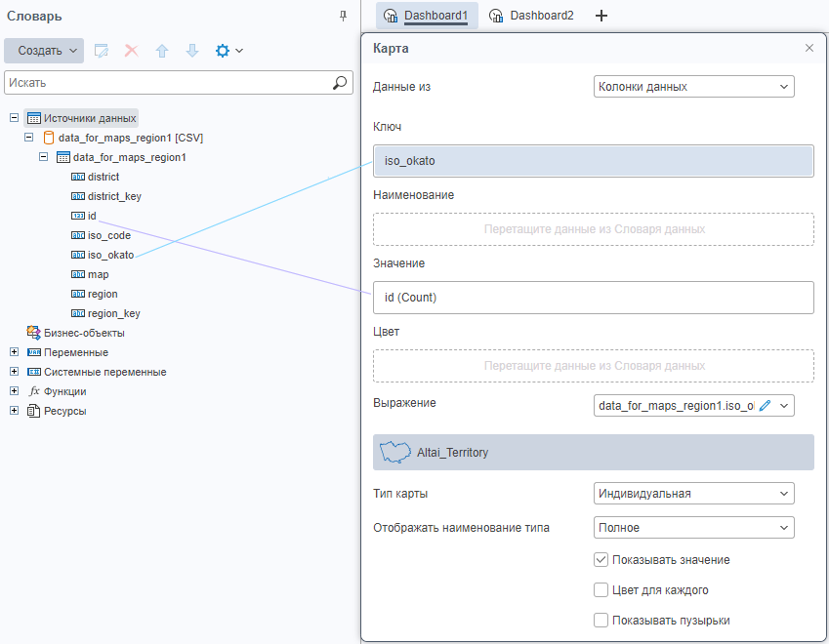Click the Создать button
This screenshot has height=644, width=829.
pyautogui.click(x=44, y=50)
